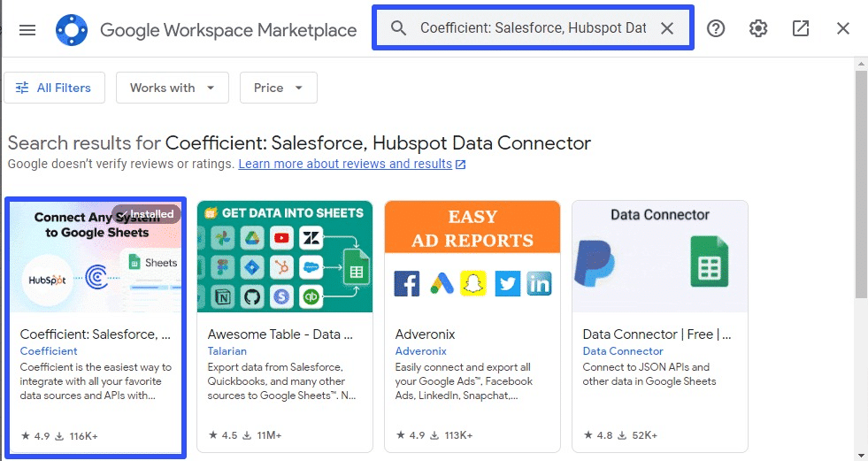868x461 pixels.
Task: Click the Facebook icon in Adveronix image
Action: (x=407, y=283)
